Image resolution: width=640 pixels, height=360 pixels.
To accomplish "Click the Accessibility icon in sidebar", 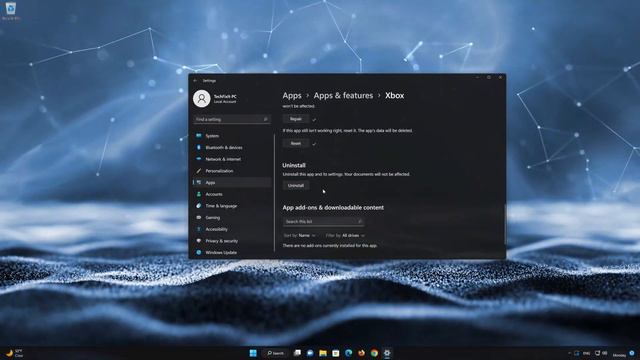I will pyautogui.click(x=199, y=229).
